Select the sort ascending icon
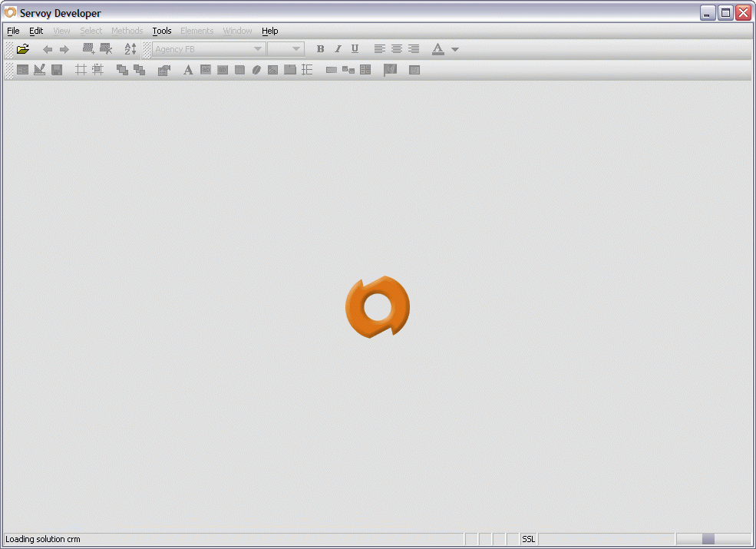Image resolution: width=756 pixels, height=549 pixels. pos(130,48)
